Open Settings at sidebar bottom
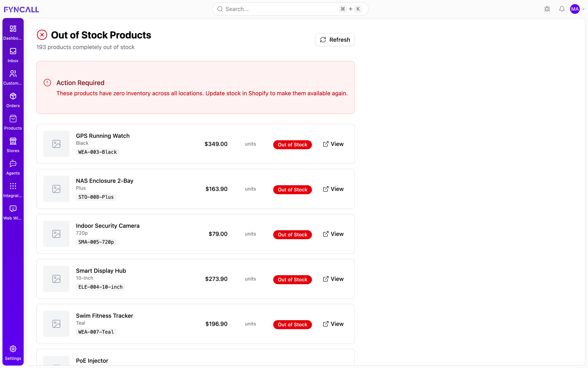 tap(13, 353)
